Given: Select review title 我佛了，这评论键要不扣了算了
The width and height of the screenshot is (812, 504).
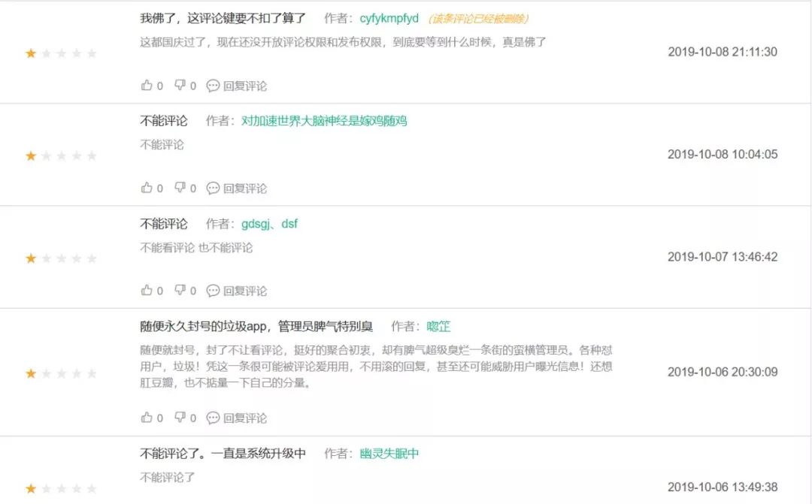Looking at the screenshot, I should [219, 17].
